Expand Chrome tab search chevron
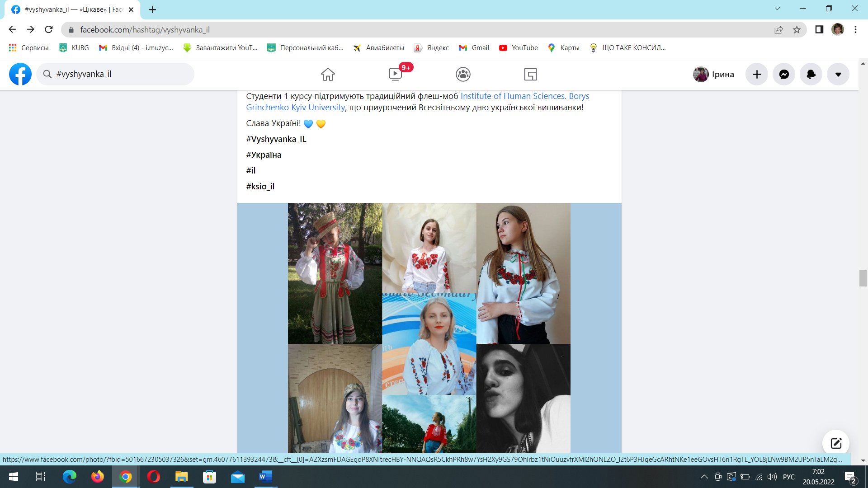The image size is (868, 488). [777, 9]
